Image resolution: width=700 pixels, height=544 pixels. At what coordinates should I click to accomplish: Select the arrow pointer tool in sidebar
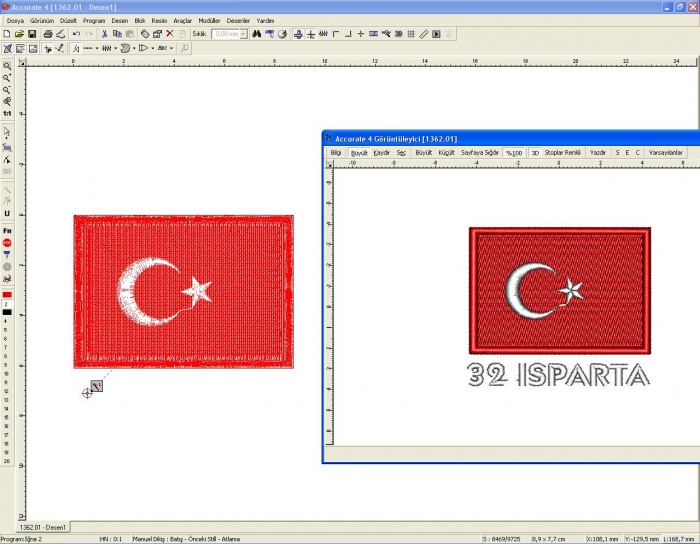point(7,132)
